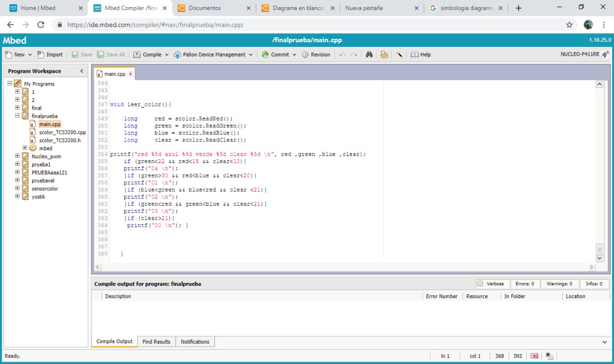Open Pelion Device Management dropdown
Viewport: 614px width, 364px height.
click(250, 55)
